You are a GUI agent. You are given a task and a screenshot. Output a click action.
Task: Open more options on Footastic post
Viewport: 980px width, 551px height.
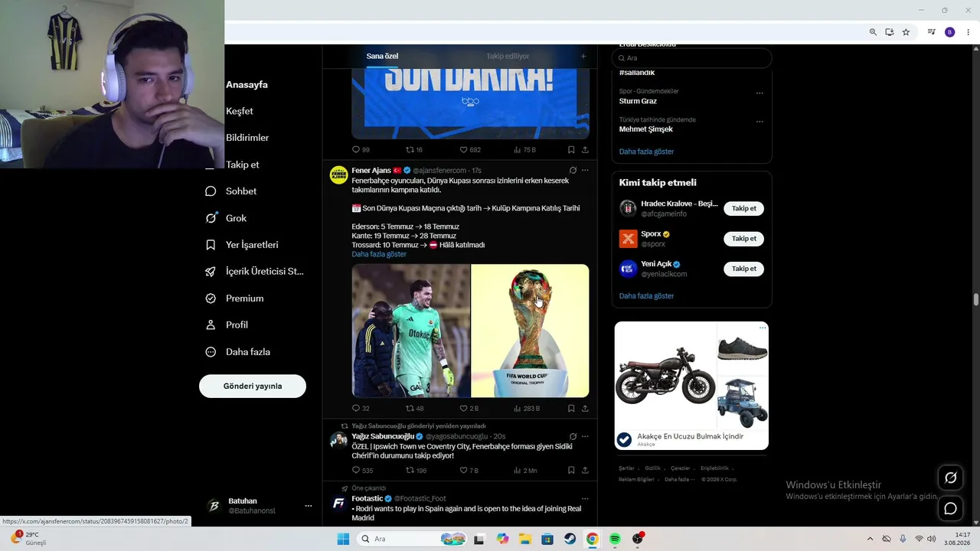point(585,499)
